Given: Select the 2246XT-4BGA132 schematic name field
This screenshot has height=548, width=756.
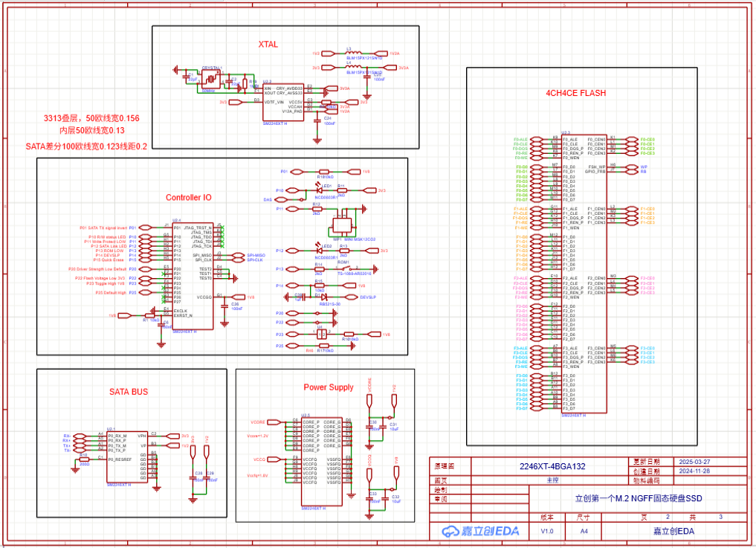Looking at the screenshot, I should coord(552,467).
